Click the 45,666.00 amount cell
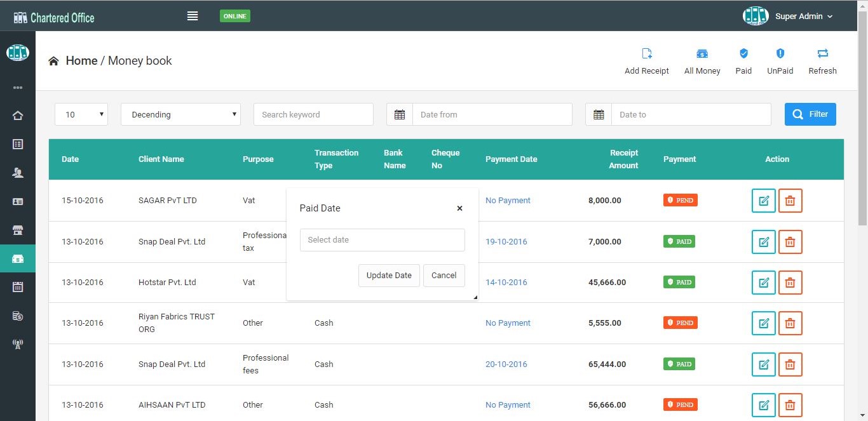Viewport: 868px width, 421px height. 607,282
